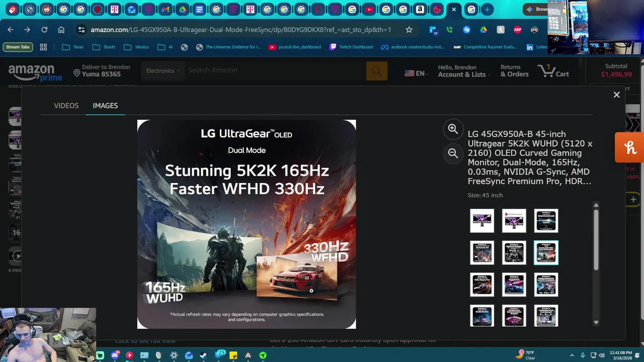Click the AdBlock Plus extension icon

517,30
